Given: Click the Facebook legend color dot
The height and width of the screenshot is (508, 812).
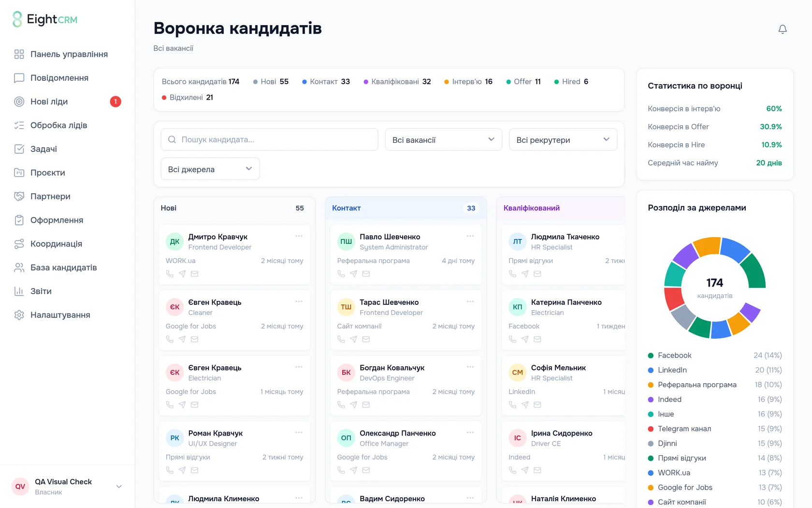Looking at the screenshot, I should tap(651, 356).
